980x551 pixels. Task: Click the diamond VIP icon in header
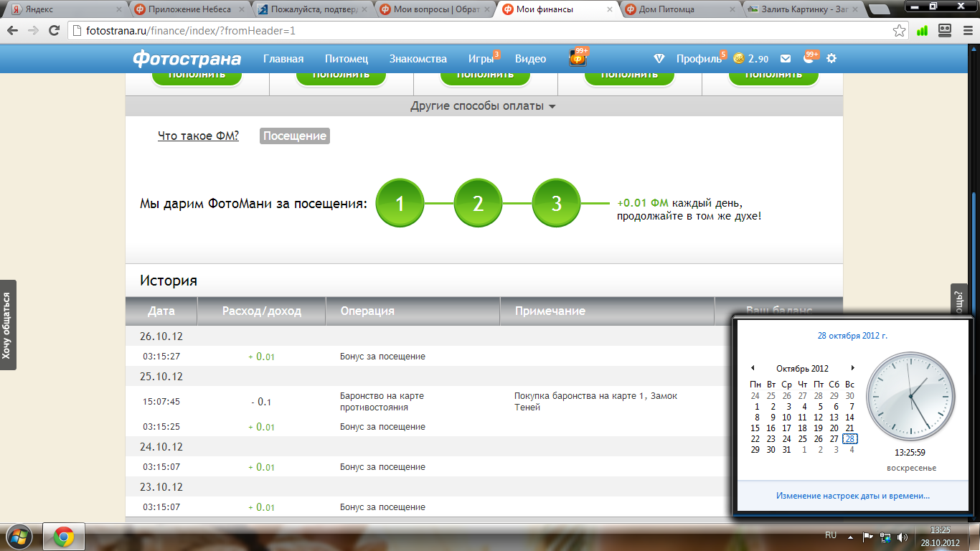tap(659, 59)
